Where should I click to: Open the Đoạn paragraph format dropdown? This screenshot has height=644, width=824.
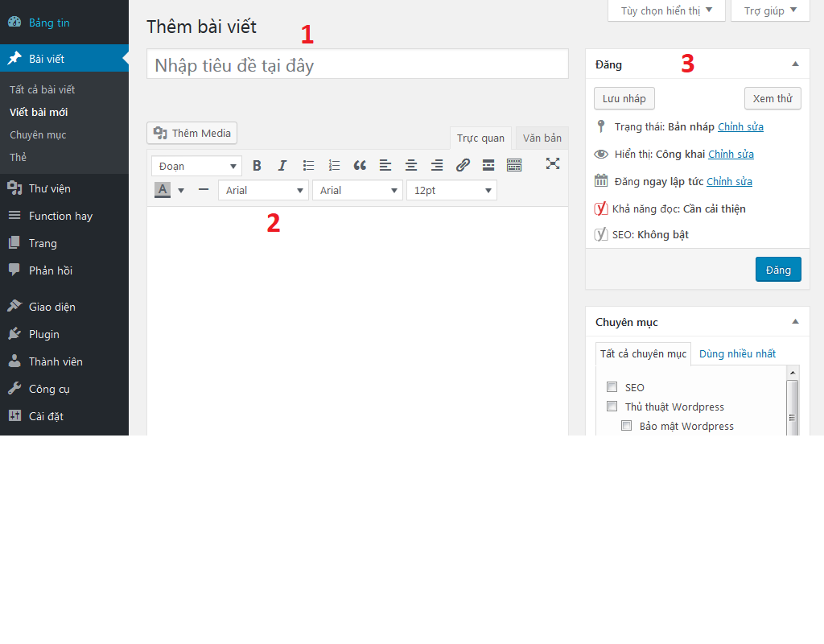pyautogui.click(x=196, y=166)
